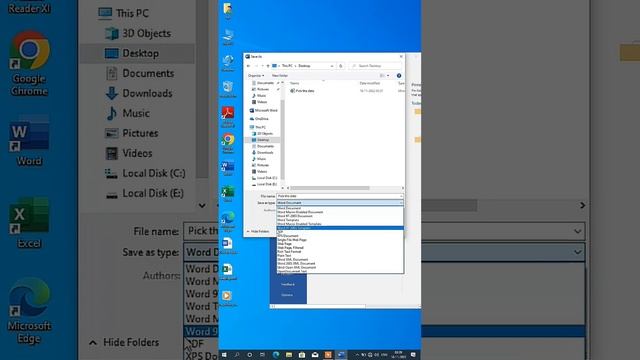The width and height of the screenshot is (640, 360).
Task: Collapse the Save as type combo box
Action: (401, 203)
